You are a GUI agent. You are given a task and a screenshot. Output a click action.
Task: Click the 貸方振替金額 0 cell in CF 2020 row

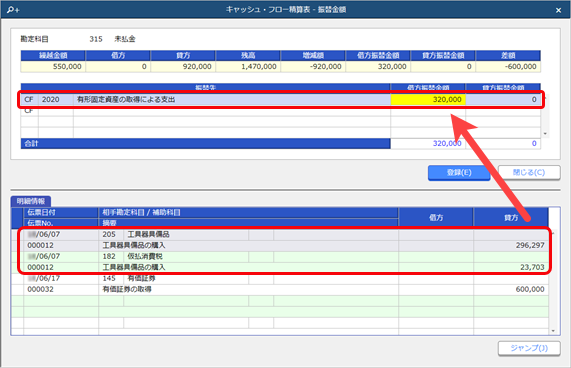tap(503, 99)
